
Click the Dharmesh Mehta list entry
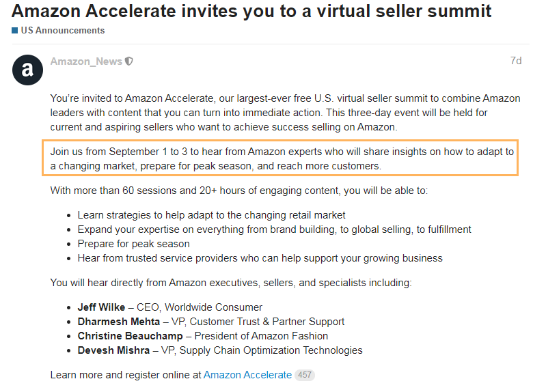click(x=210, y=322)
